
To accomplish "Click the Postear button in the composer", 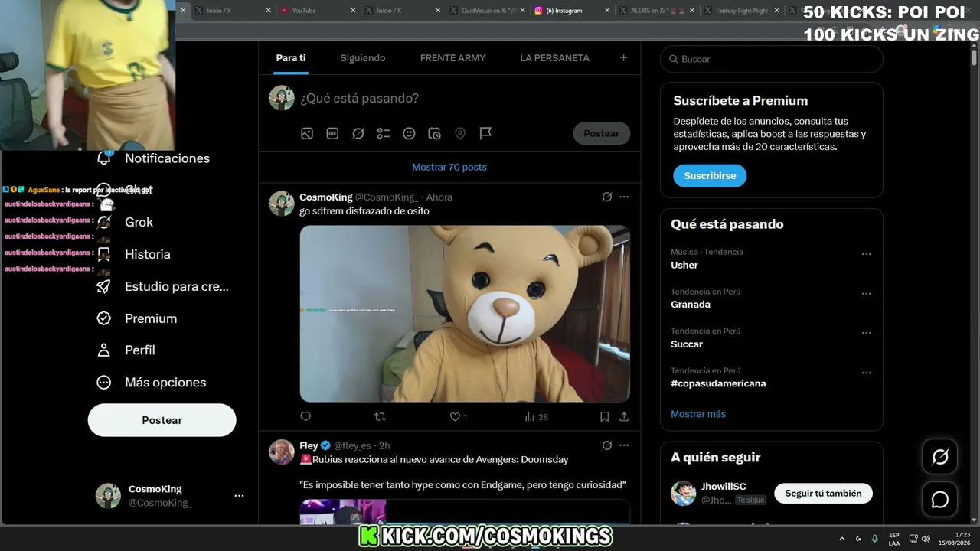I will [x=602, y=133].
